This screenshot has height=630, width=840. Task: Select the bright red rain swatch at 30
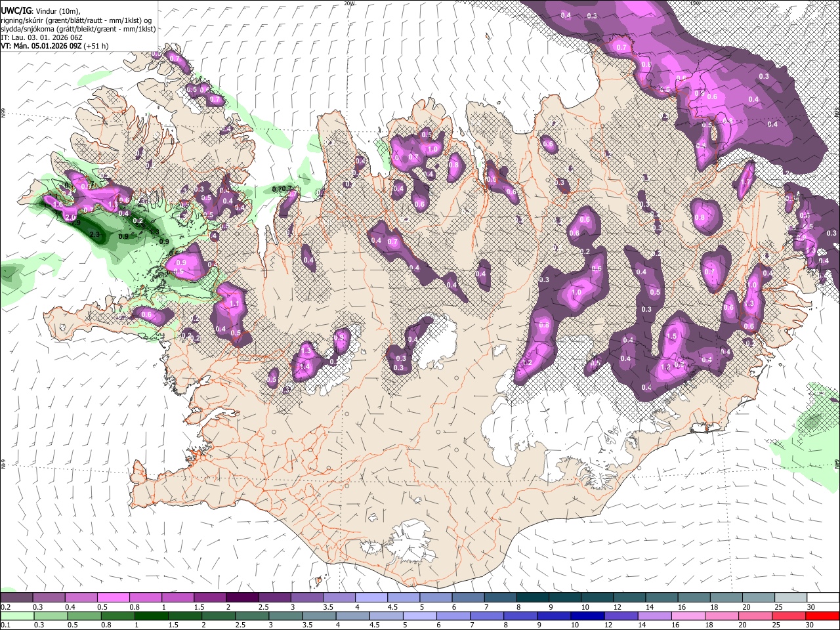pyautogui.click(x=823, y=616)
